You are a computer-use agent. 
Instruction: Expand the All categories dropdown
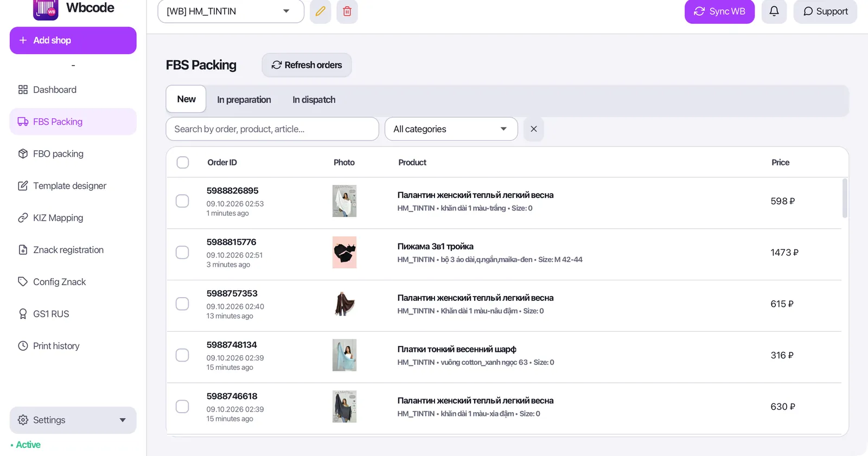(451, 129)
